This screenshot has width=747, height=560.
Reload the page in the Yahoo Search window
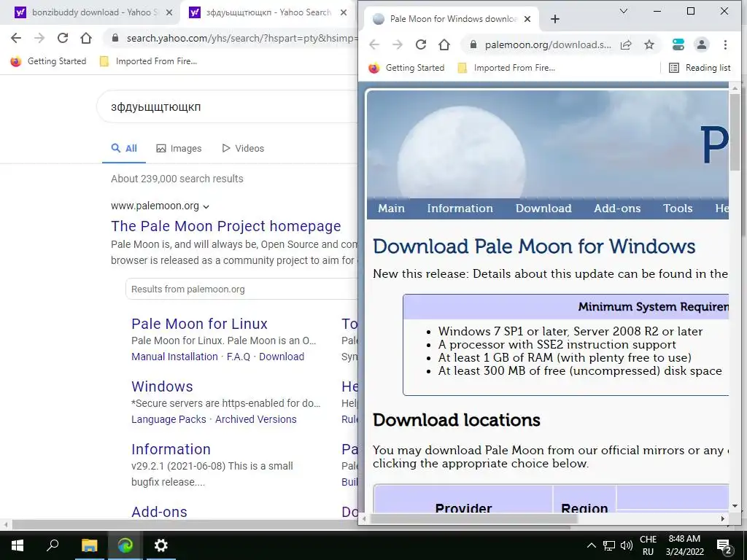pyautogui.click(x=63, y=38)
